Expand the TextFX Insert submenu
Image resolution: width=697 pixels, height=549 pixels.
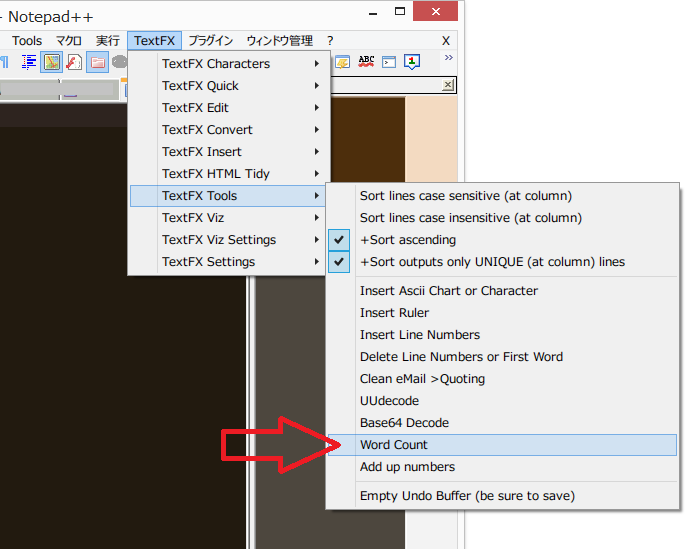228,152
